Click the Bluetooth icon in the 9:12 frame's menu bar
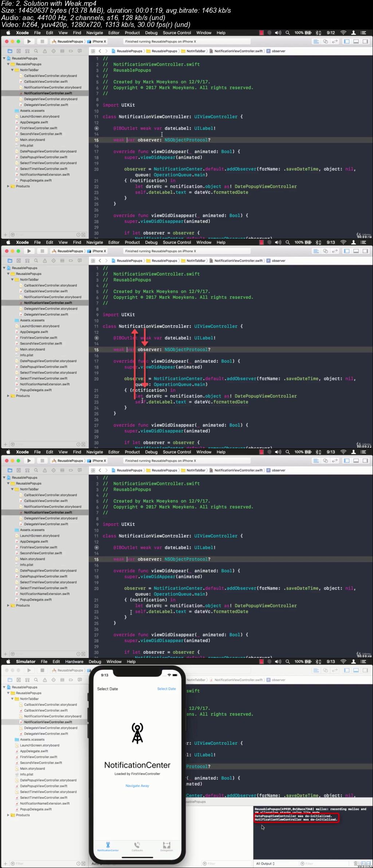Image resolution: width=373 pixels, height=868 pixels. coord(317,33)
